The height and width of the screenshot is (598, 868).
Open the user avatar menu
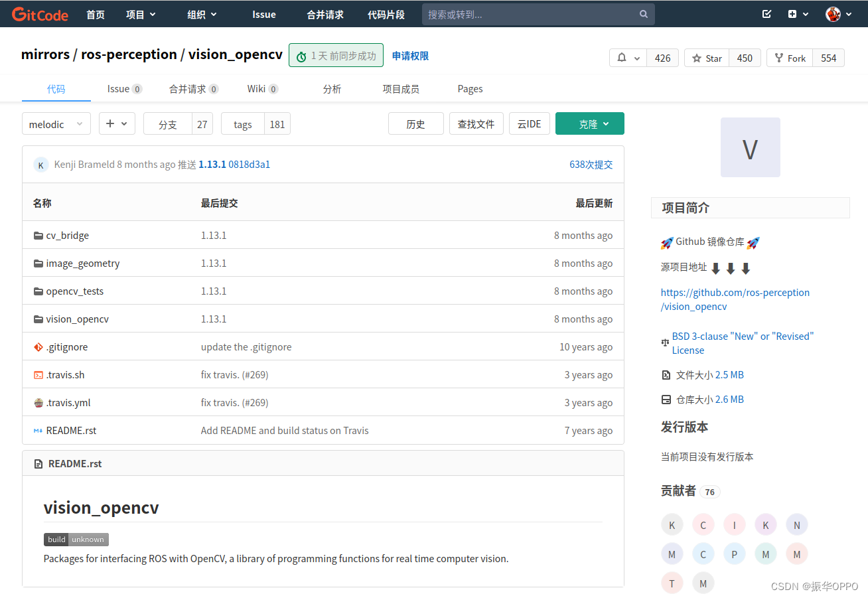(839, 14)
